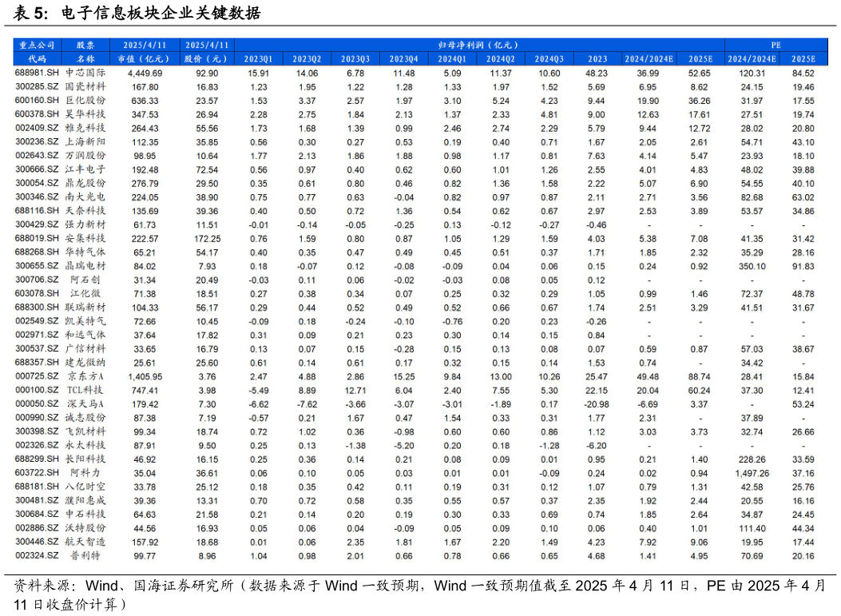Image resolution: width=841 pixels, height=616 pixels.
Task: Click company name 上海新阳
Action: [85, 141]
